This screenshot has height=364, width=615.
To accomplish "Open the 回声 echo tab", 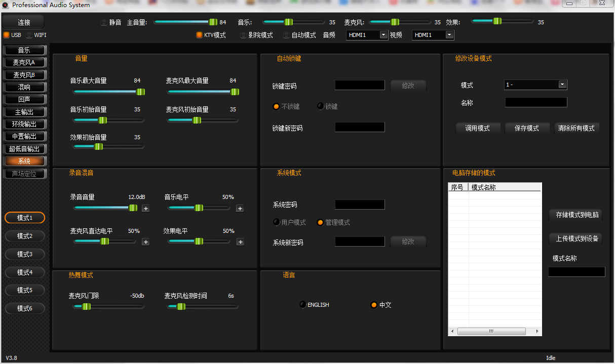I will point(25,99).
